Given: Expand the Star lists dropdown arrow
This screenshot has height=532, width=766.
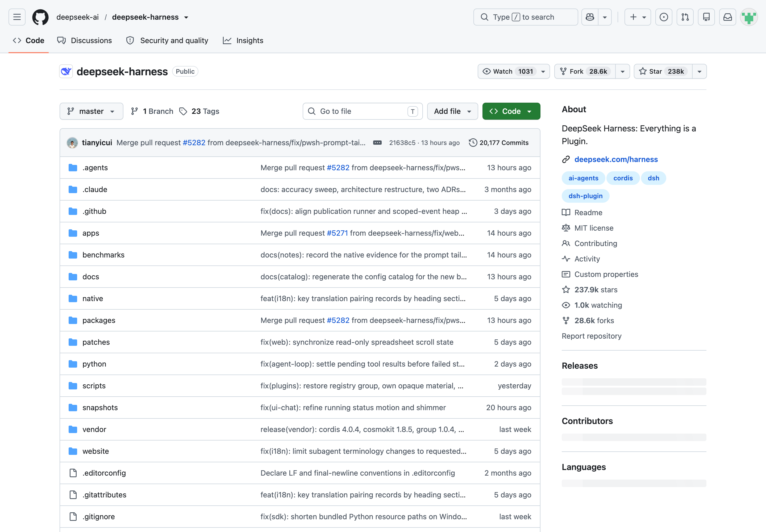Looking at the screenshot, I should click(699, 71).
